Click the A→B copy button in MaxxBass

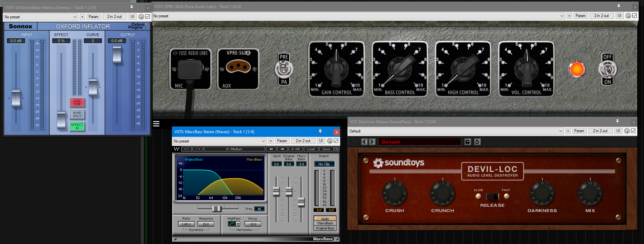(x=296, y=149)
